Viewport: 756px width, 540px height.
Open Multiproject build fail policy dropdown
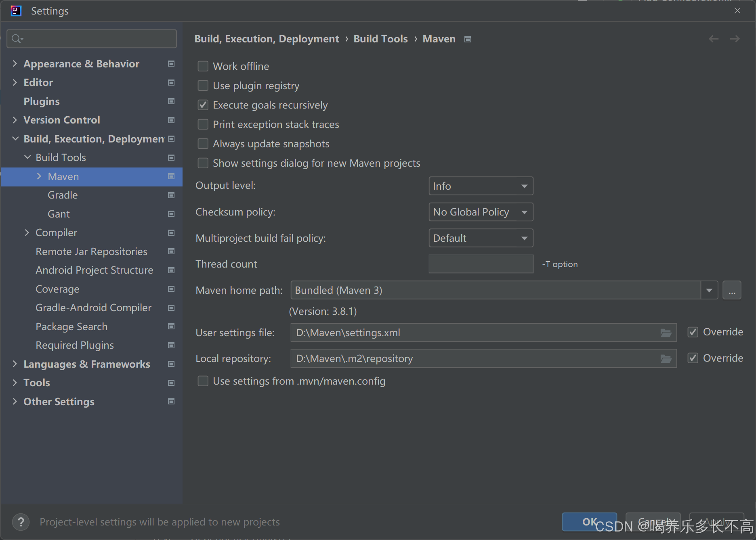[481, 238]
